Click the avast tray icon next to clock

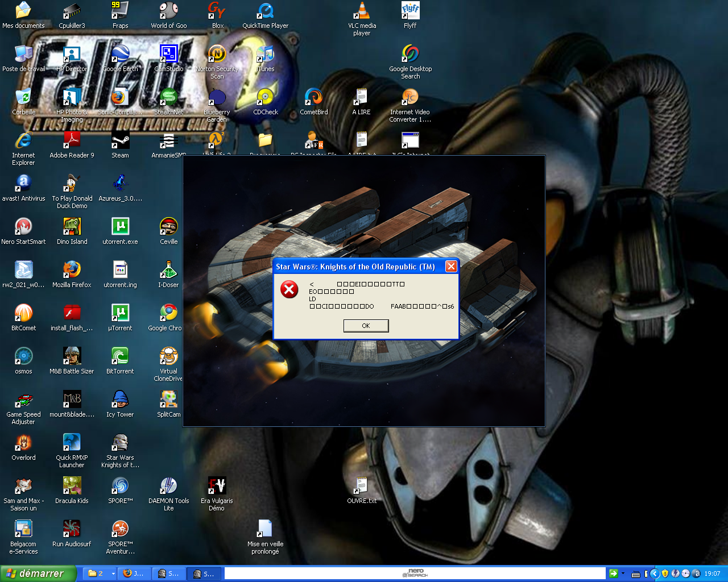(x=696, y=573)
